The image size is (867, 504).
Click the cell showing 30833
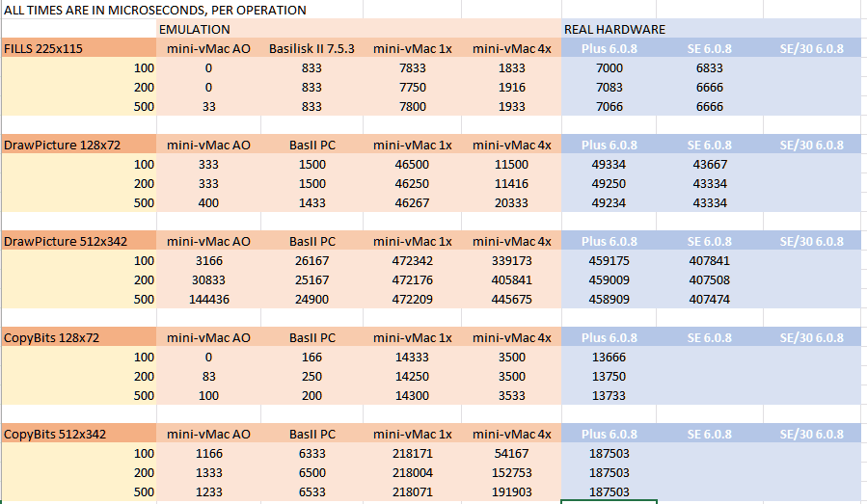(x=208, y=280)
